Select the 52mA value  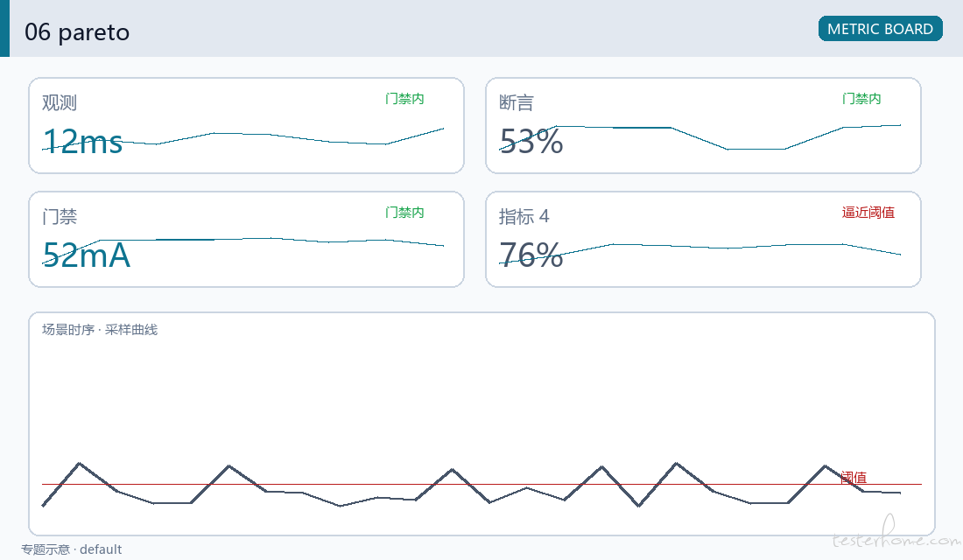pyautogui.click(x=87, y=255)
